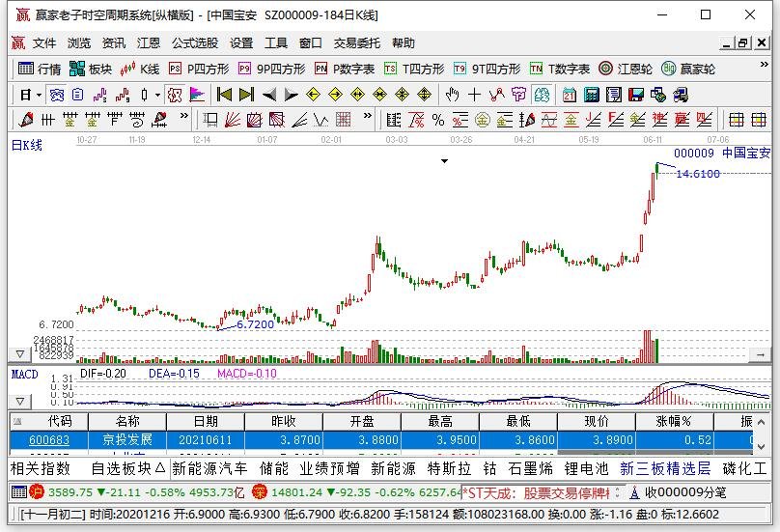The image size is (780, 532).
Task: Switch to K线 chart view
Action: point(140,69)
